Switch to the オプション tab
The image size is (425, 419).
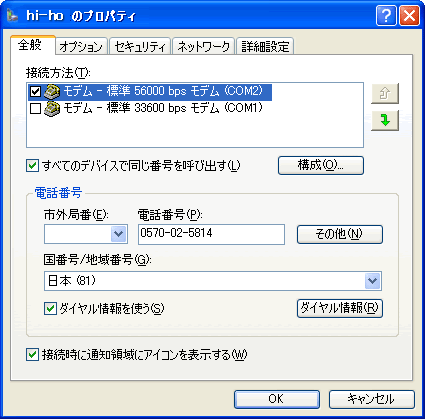[x=81, y=46]
